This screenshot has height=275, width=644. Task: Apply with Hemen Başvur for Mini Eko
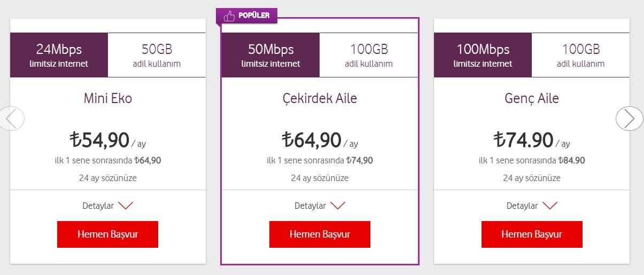click(107, 234)
